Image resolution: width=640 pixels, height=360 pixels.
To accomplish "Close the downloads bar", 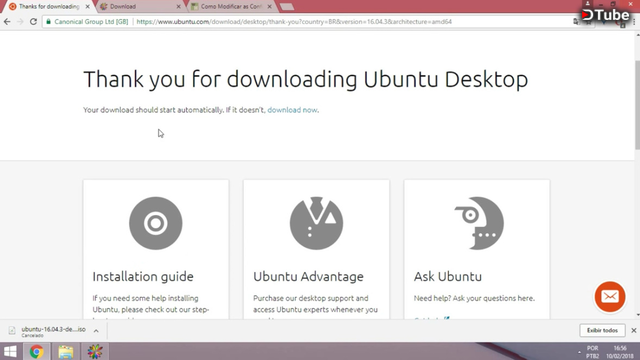I will pos(633,330).
